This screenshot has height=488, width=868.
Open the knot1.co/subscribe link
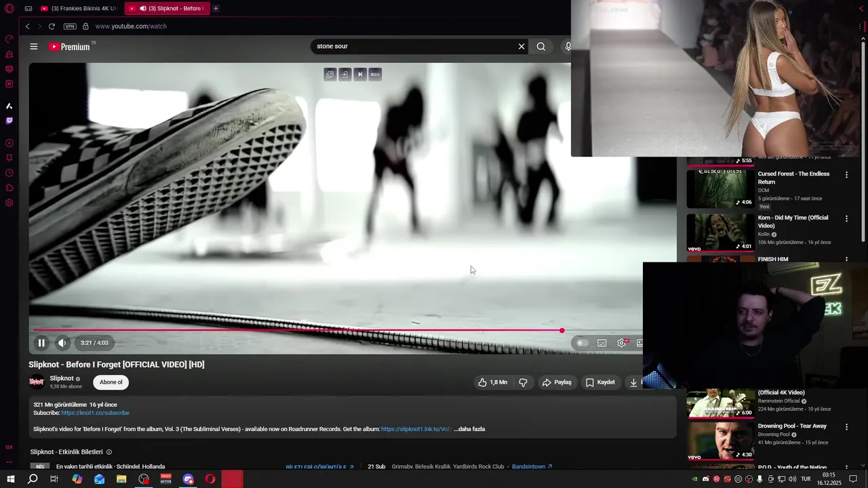95,413
